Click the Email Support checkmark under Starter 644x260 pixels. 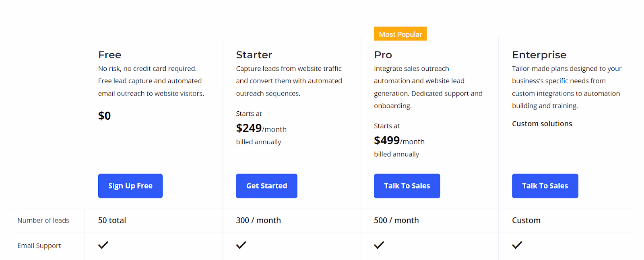(x=241, y=245)
